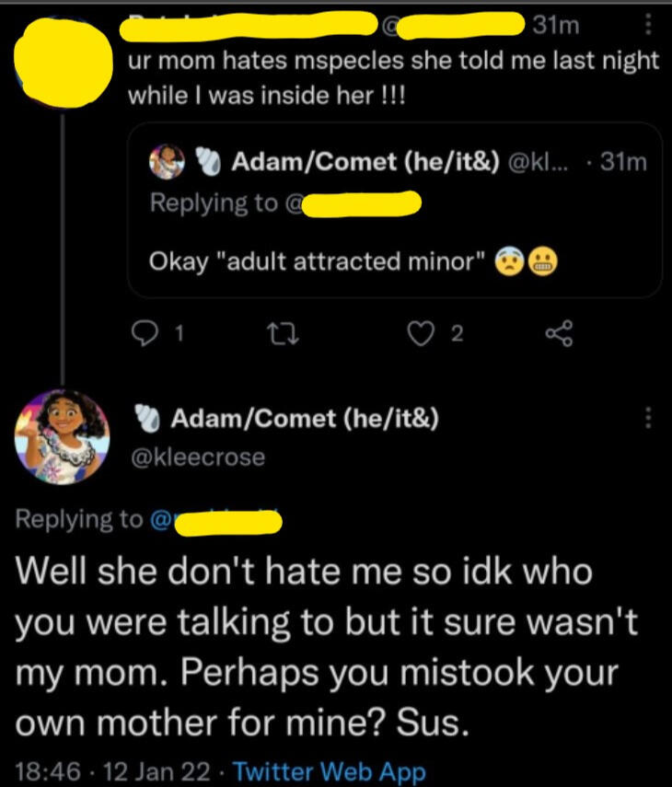Open Adam/Comet's large profile picture

click(63, 433)
